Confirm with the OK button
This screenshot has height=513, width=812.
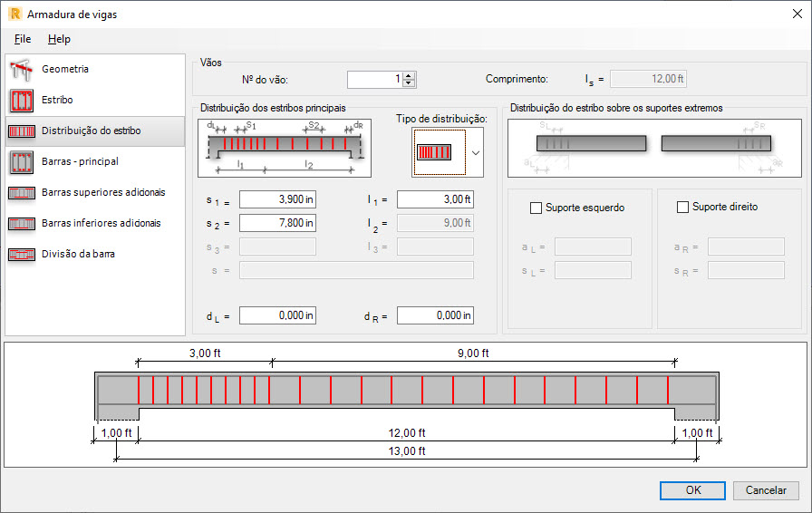(693, 490)
